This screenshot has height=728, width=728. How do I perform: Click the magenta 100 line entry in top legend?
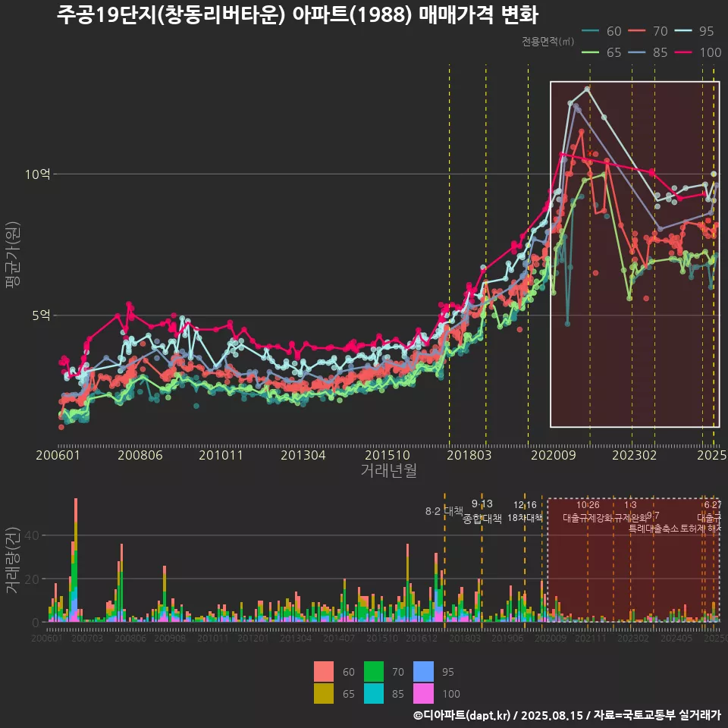click(698, 52)
